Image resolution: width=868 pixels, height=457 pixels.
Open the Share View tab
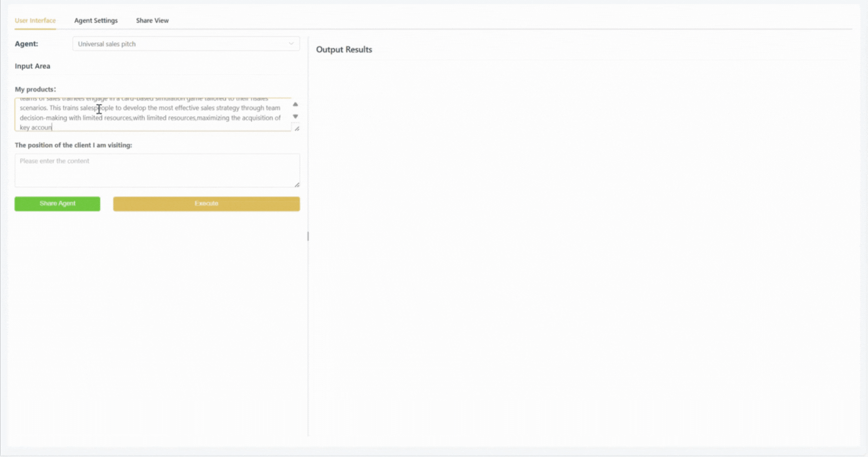[152, 20]
